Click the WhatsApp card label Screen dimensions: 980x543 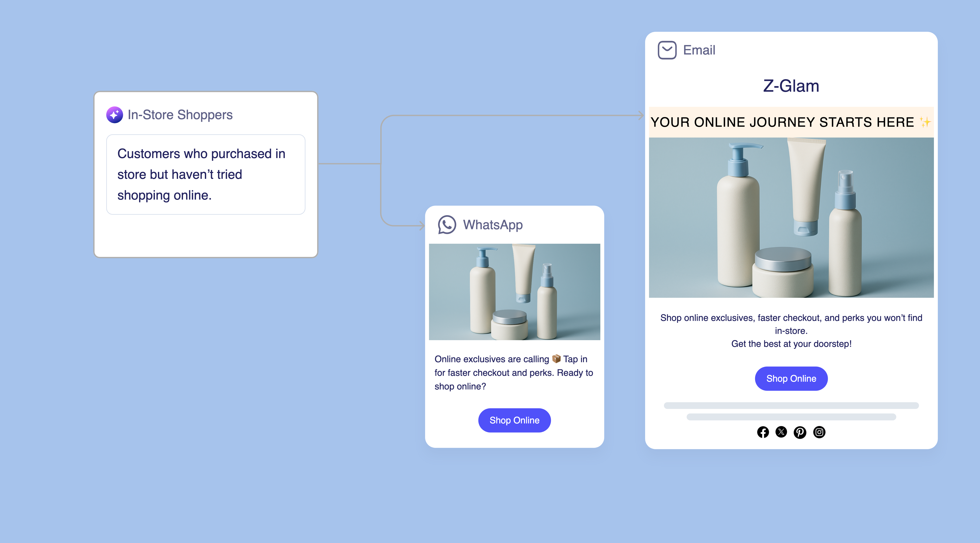(493, 225)
